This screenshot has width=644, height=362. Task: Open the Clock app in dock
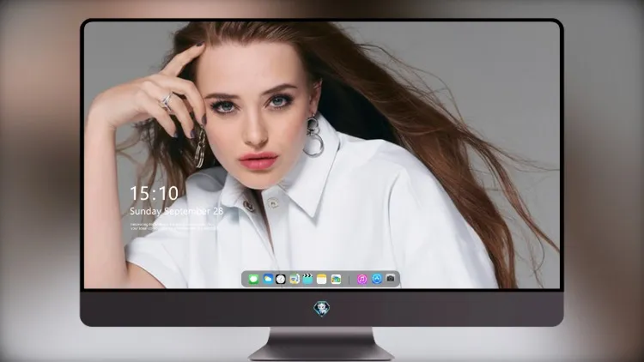point(281,279)
